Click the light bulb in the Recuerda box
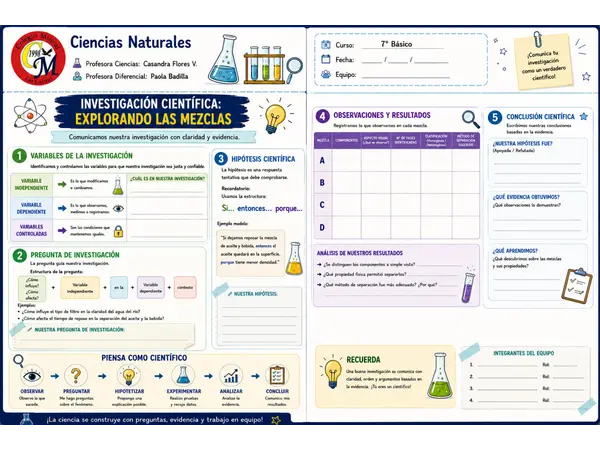600x450 pixels. pos(333,372)
